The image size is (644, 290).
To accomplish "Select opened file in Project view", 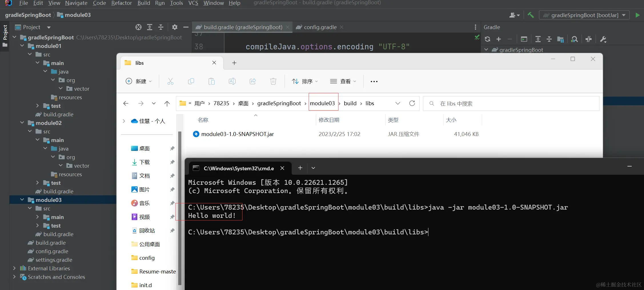I will coord(138,27).
